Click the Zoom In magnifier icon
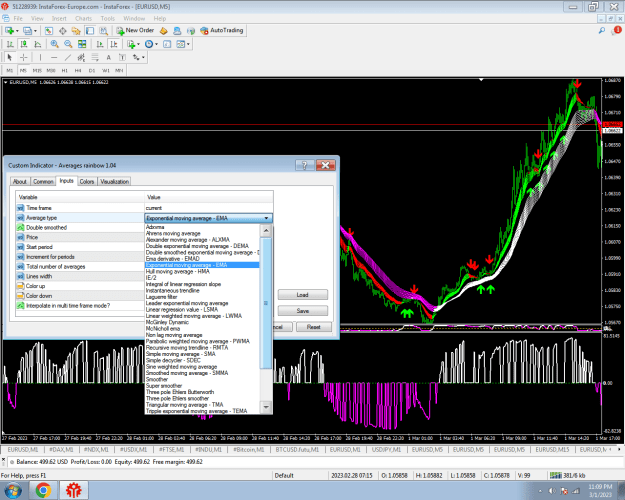The height and width of the screenshot is (500, 625). coord(55,44)
